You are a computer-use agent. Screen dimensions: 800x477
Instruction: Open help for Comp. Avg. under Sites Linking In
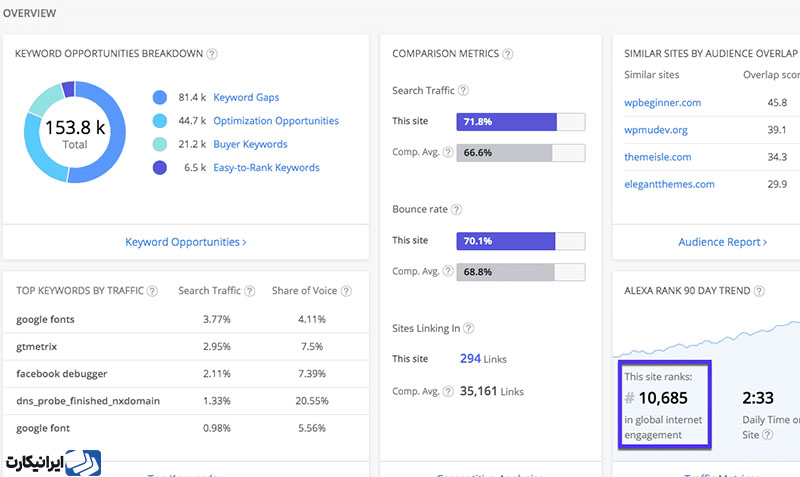click(x=448, y=392)
